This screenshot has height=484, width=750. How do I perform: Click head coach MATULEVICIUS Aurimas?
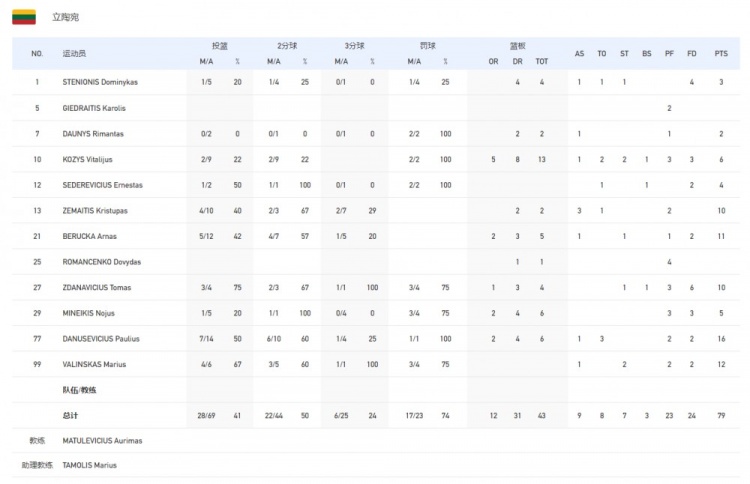coord(102,440)
